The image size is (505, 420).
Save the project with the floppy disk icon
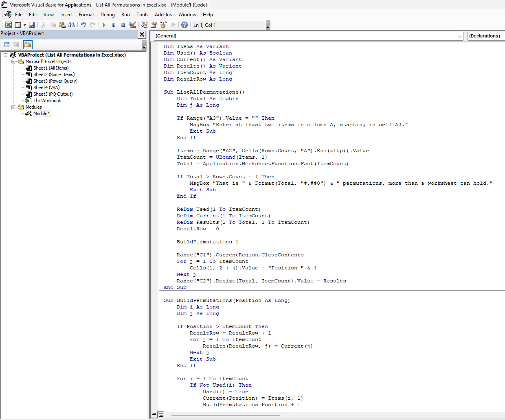pos(32,25)
